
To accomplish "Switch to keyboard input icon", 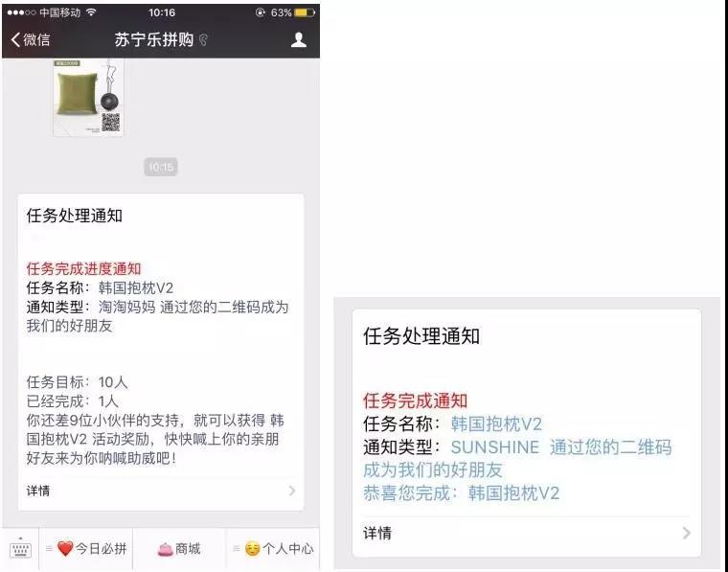I will [x=20, y=549].
